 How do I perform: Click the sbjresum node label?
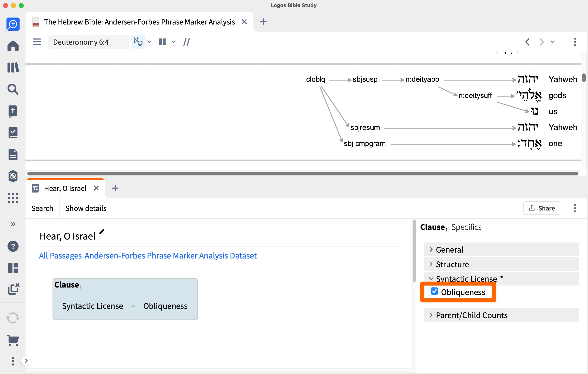click(x=365, y=128)
